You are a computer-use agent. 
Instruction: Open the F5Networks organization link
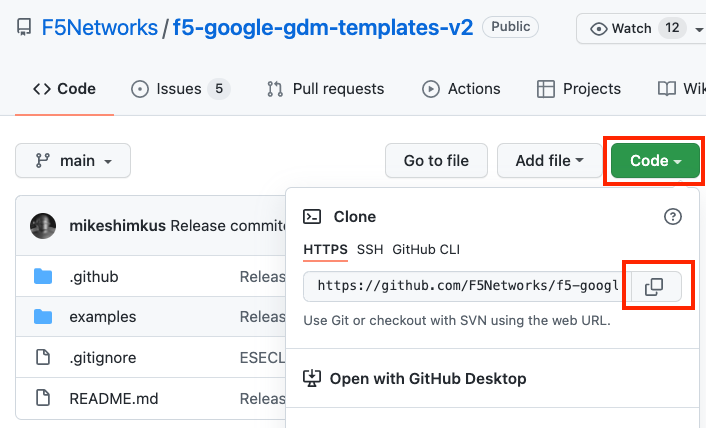[x=100, y=28]
